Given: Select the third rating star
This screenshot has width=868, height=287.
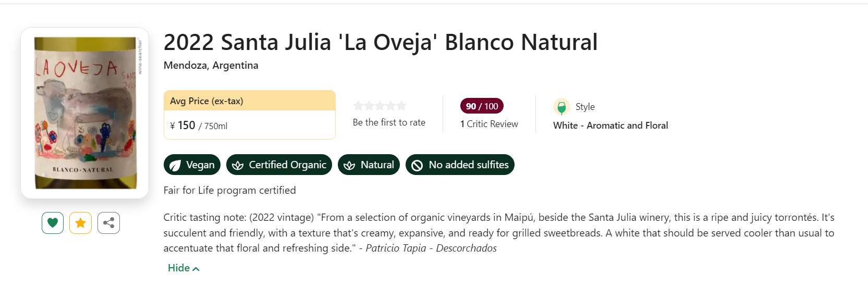Looking at the screenshot, I should pyautogui.click(x=380, y=106).
